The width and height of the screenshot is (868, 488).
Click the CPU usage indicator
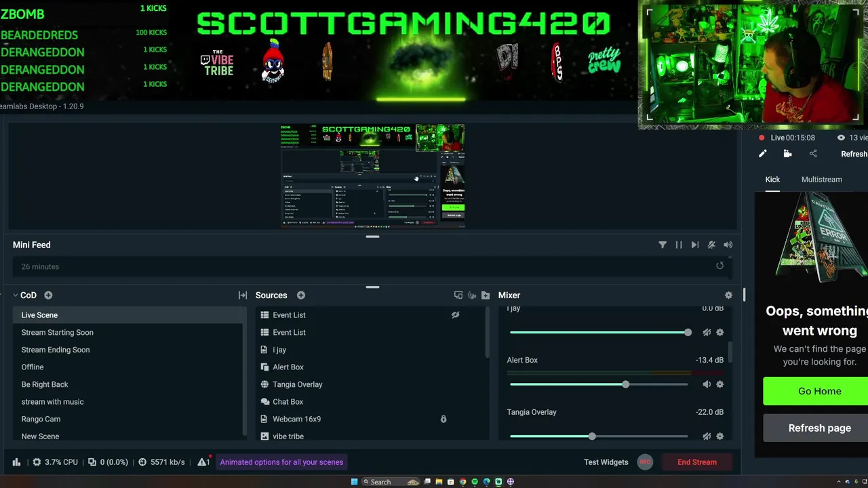(x=56, y=462)
